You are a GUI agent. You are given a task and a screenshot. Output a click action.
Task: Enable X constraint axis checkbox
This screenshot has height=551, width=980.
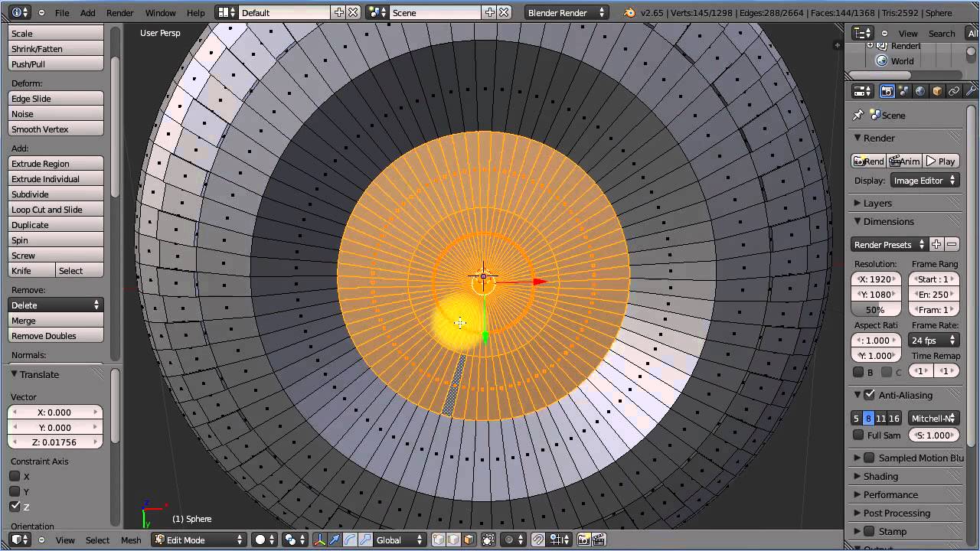15,476
